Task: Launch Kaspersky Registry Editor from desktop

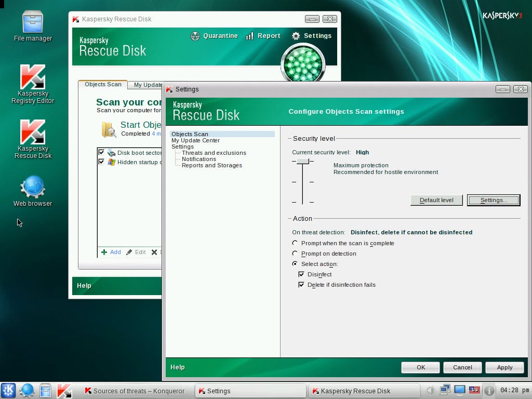Action: tap(33, 84)
